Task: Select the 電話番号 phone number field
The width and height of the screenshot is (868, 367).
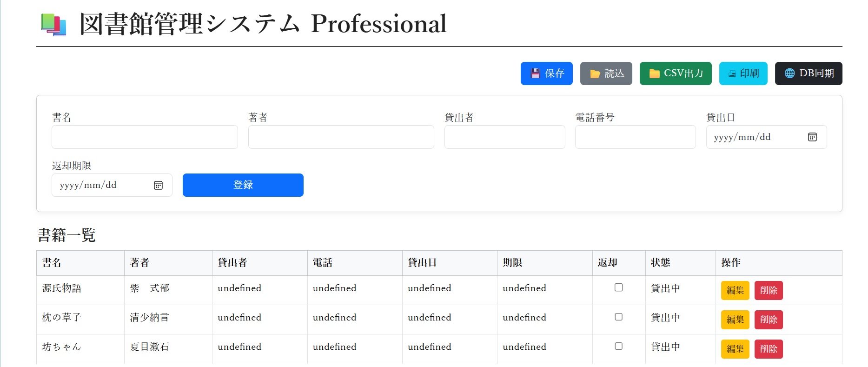Action: (635, 137)
